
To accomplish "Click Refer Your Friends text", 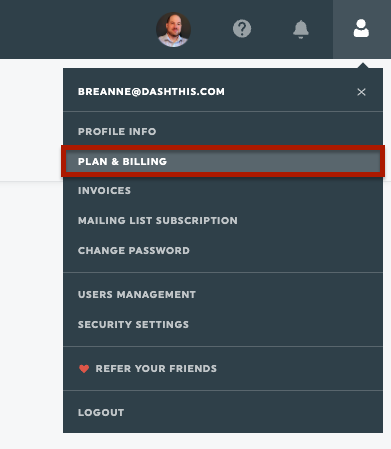I will [156, 368].
